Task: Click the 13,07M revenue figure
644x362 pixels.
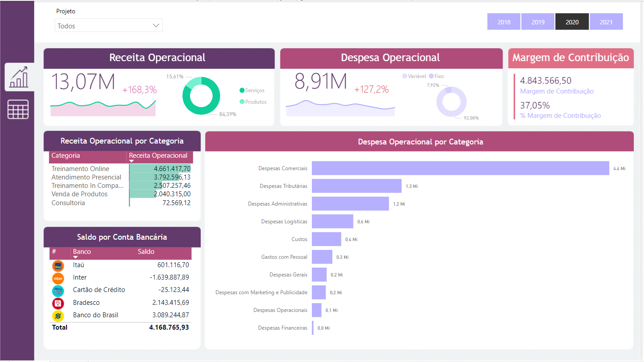Action: (83, 82)
